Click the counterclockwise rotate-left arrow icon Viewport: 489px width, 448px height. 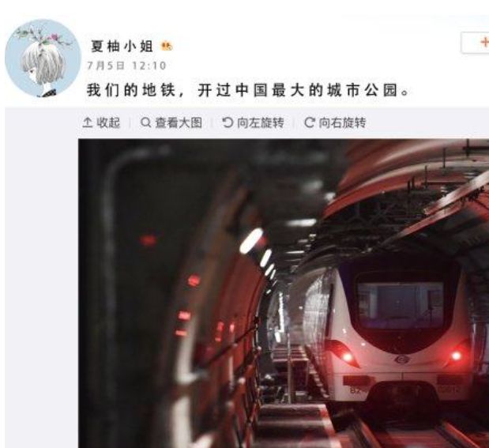click(x=228, y=122)
